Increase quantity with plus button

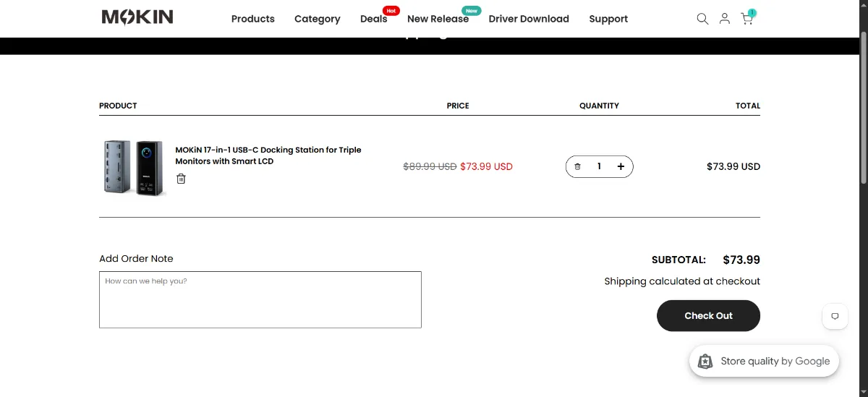coord(621,166)
